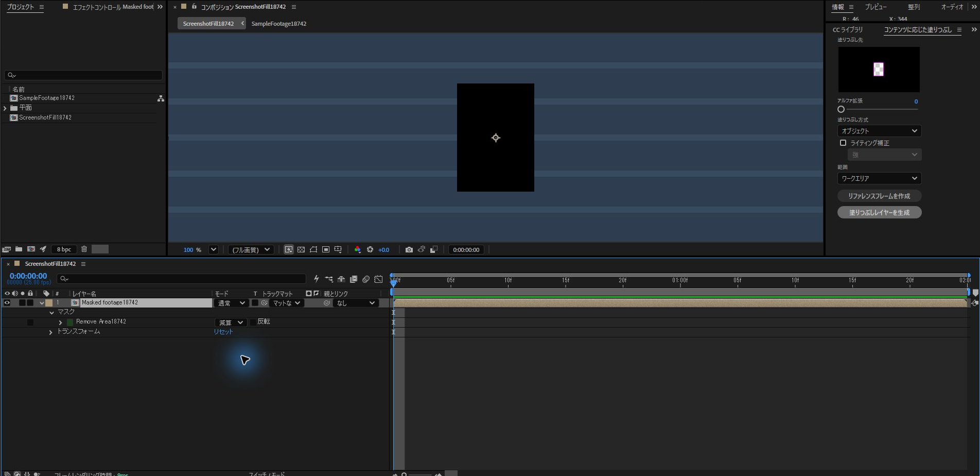Screen dimensions: 980x476
Task: Open the Graph Editor in the timeline
Action: 378,279
